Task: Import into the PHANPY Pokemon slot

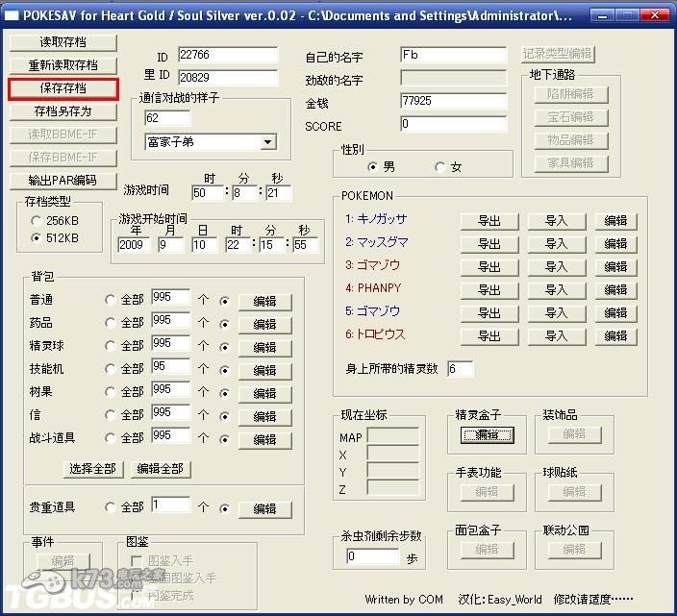Action: click(x=556, y=290)
